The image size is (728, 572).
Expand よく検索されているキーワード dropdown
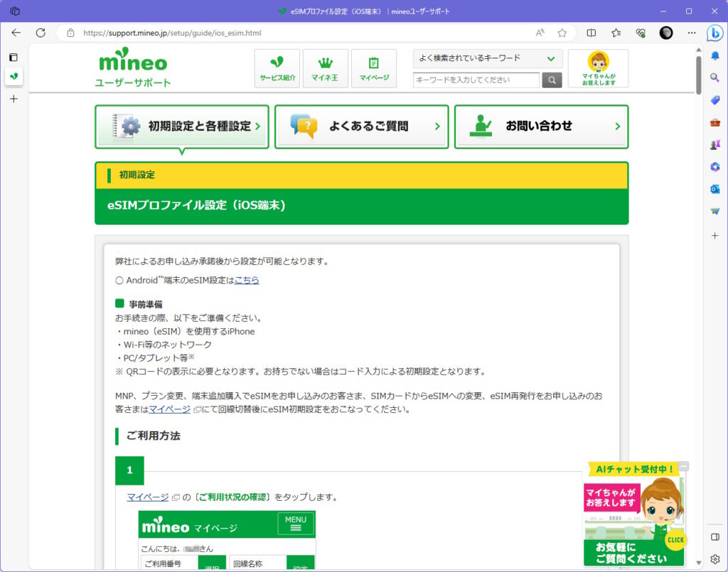(488, 58)
